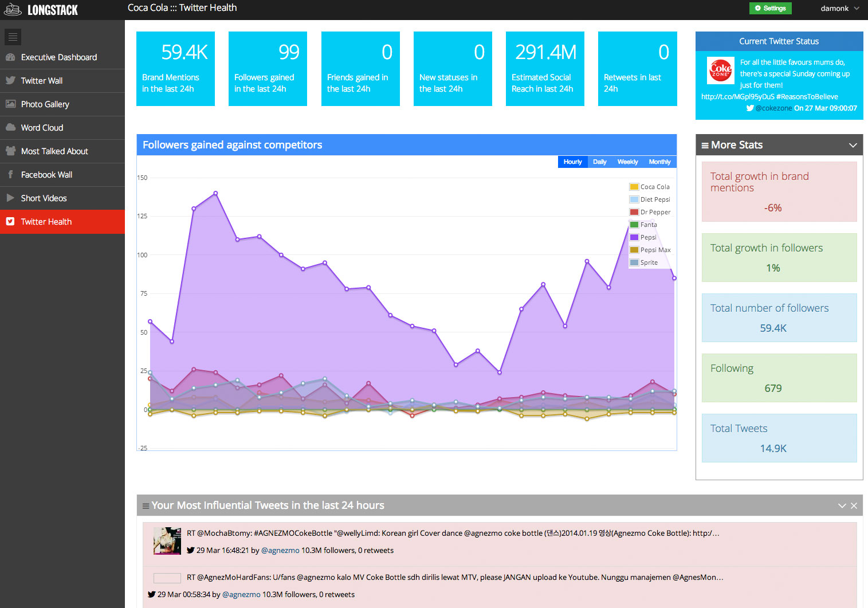Toggle Sprite series in legend
The image size is (868, 608).
tap(644, 262)
